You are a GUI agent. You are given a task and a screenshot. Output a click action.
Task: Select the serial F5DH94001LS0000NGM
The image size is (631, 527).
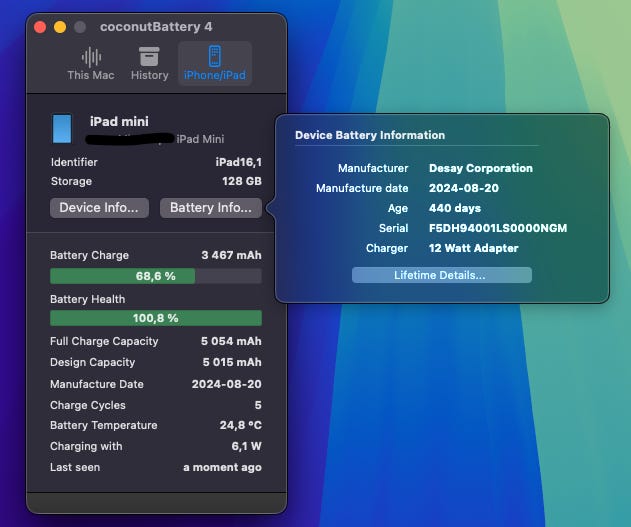498,228
